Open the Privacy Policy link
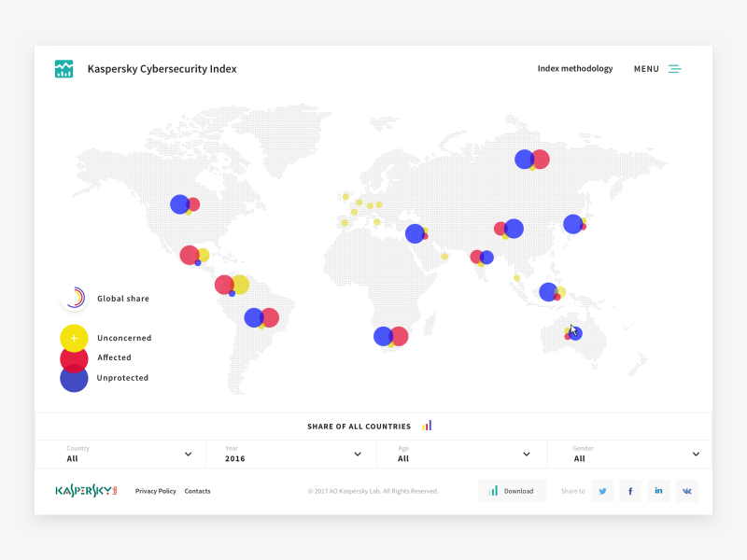Viewport: 747px width, 560px height. [x=155, y=491]
